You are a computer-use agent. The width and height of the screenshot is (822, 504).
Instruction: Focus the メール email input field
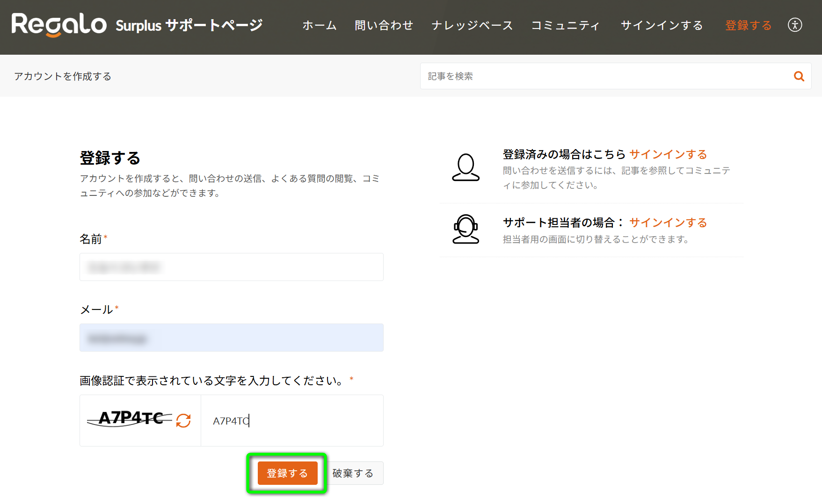click(231, 338)
